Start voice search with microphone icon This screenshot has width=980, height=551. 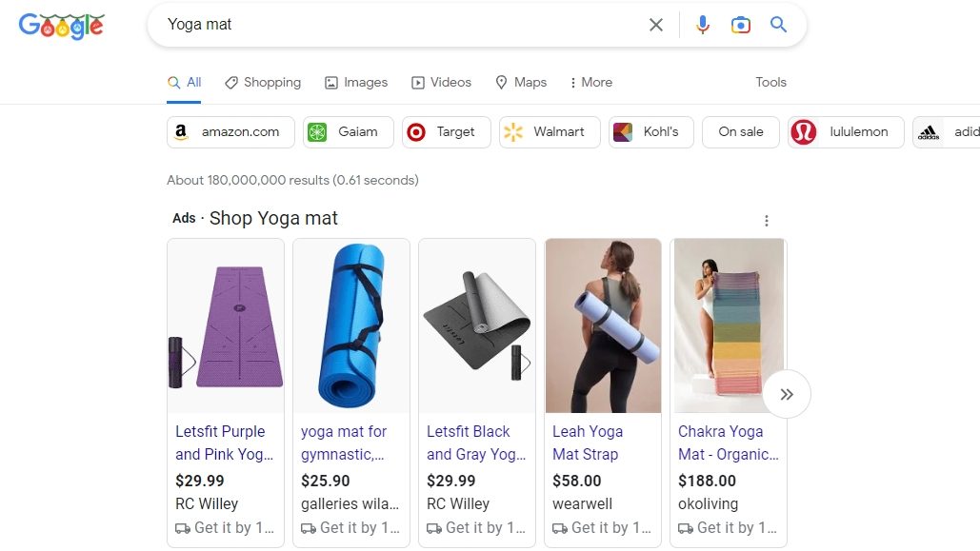(703, 25)
